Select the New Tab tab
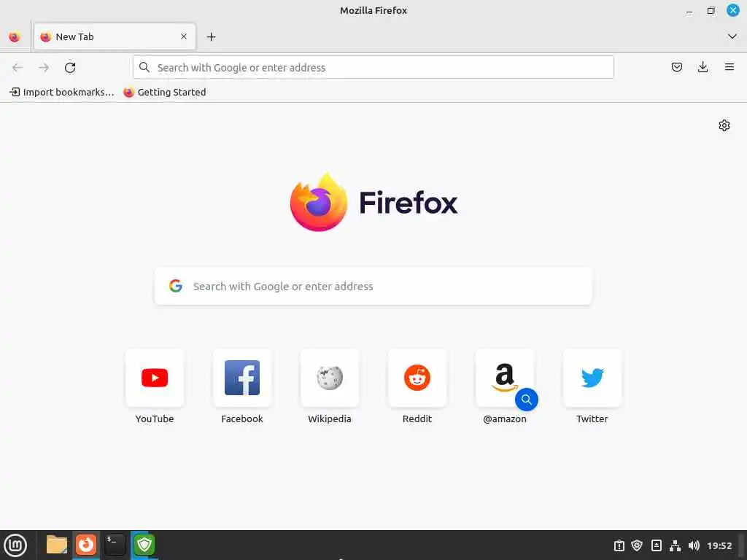The width and height of the screenshot is (747, 560). tap(115, 36)
